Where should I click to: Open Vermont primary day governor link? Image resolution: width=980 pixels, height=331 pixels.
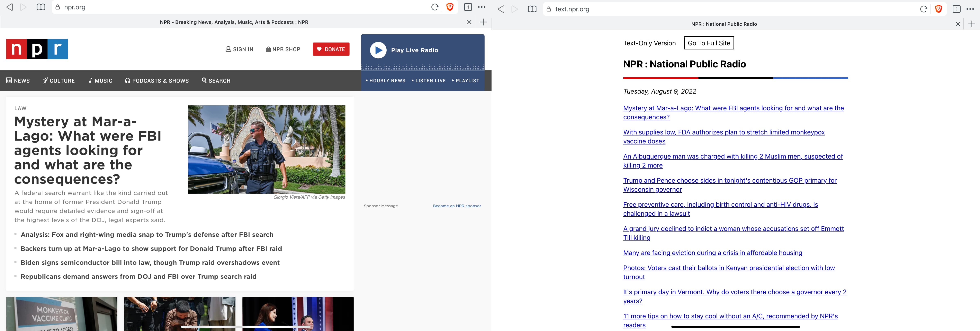[x=735, y=296]
